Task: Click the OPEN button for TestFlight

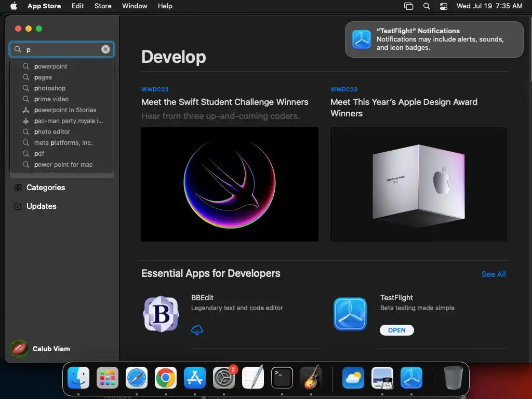Action: point(396,330)
